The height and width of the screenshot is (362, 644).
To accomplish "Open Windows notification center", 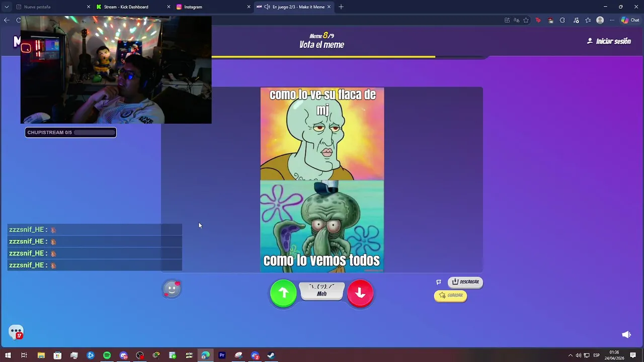I will (x=633, y=355).
